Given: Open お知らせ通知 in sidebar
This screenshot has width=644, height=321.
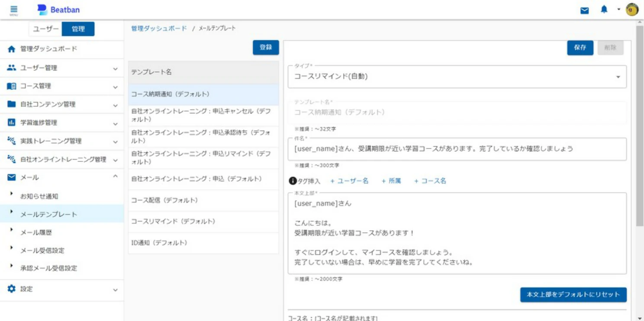Looking at the screenshot, I should (x=39, y=196).
